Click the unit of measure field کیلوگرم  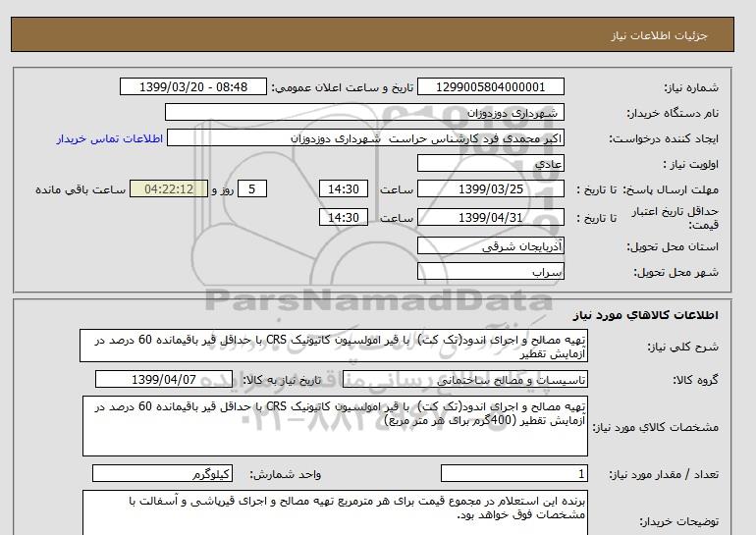tap(162, 473)
